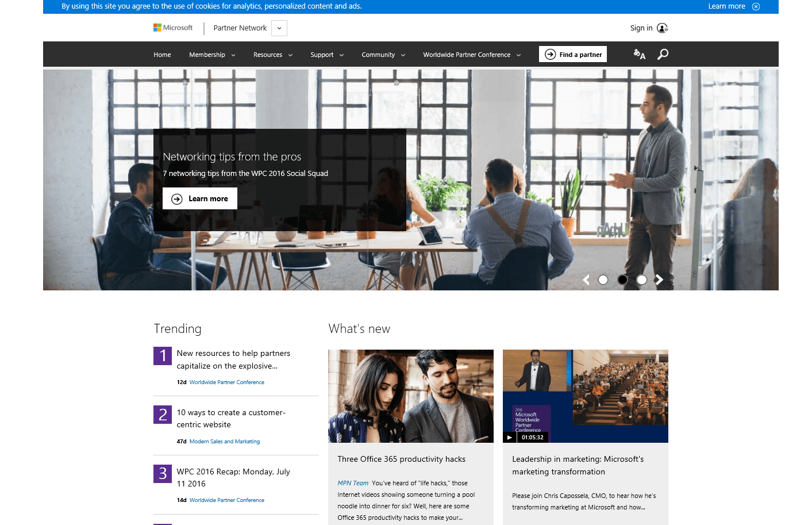Image resolution: width=812 pixels, height=525 pixels.
Task: Open the language translate icon
Action: (639, 54)
